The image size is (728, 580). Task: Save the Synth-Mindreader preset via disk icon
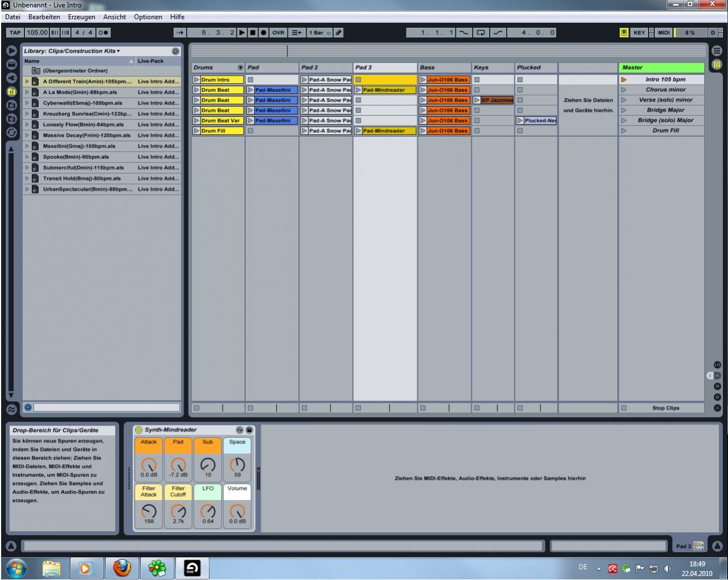(x=249, y=430)
